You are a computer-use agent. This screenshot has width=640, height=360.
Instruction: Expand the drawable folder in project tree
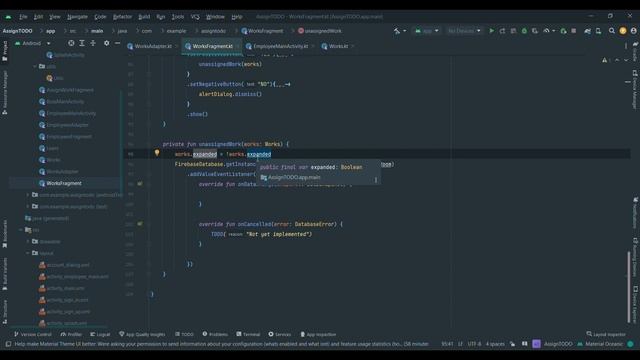coord(28,241)
